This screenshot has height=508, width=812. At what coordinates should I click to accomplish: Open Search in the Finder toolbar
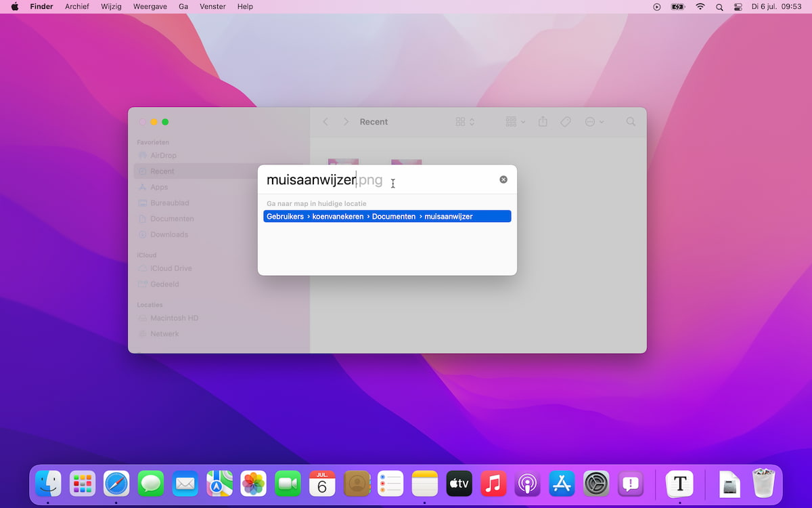630,121
